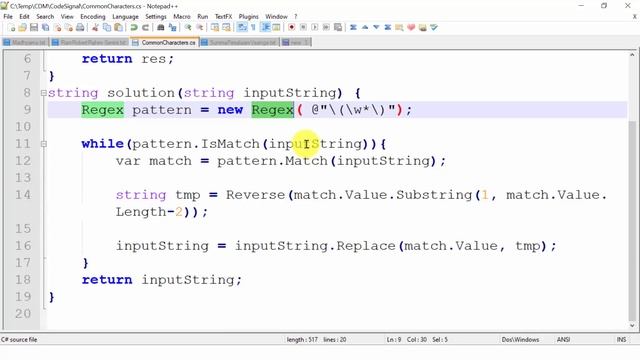This screenshot has height=360, width=640.
Task: Click the Close document toolbar icon
Action: (x=58, y=28)
